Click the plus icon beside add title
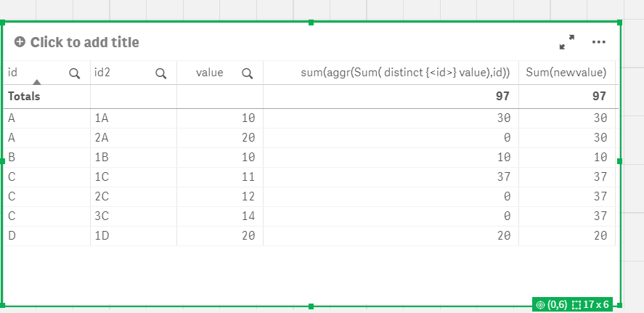The width and height of the screenshot is (644, 313). (19, 42)
